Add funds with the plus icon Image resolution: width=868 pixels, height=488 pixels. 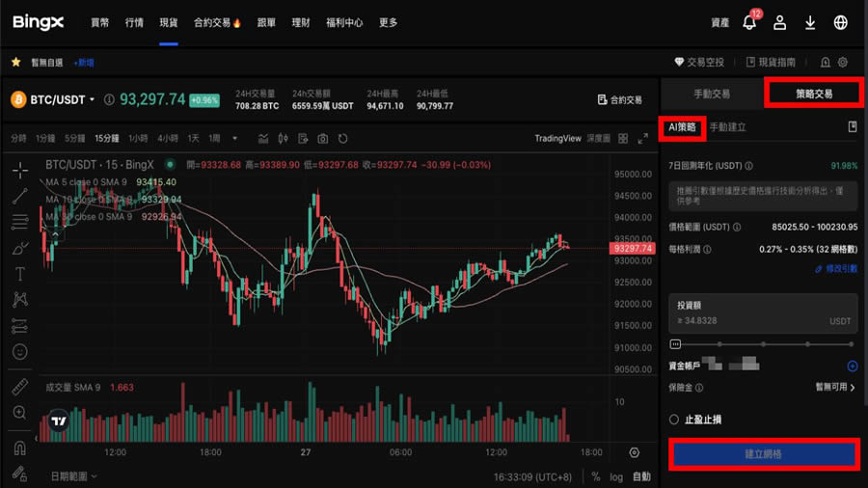pyautogui.click(x=852, y=366)
